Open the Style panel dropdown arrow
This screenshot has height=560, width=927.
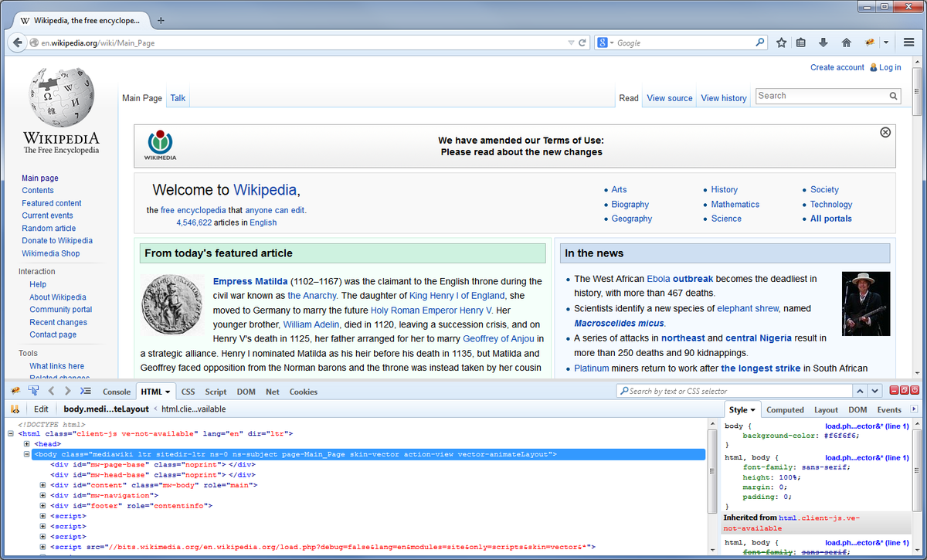pyautogui.click(x=753, y=409)
